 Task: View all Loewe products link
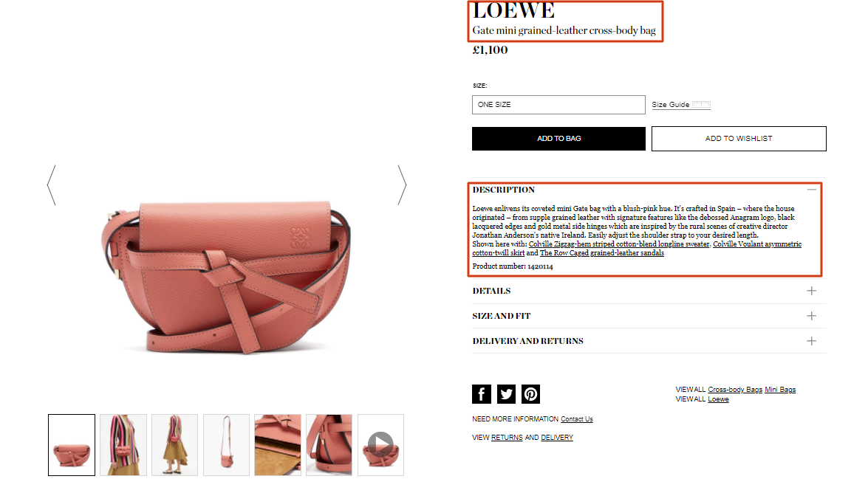pos(718,399)
